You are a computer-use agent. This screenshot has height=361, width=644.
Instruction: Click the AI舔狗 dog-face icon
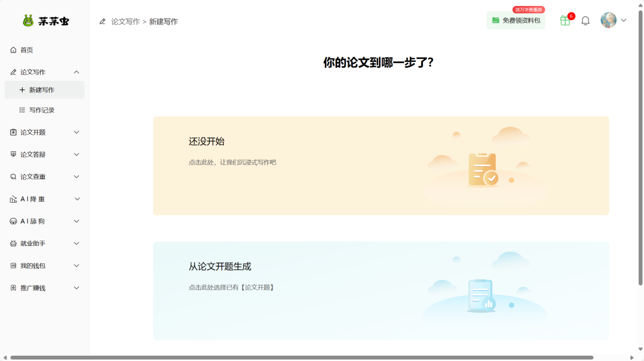pyautogui.click(x=13, y=221)
